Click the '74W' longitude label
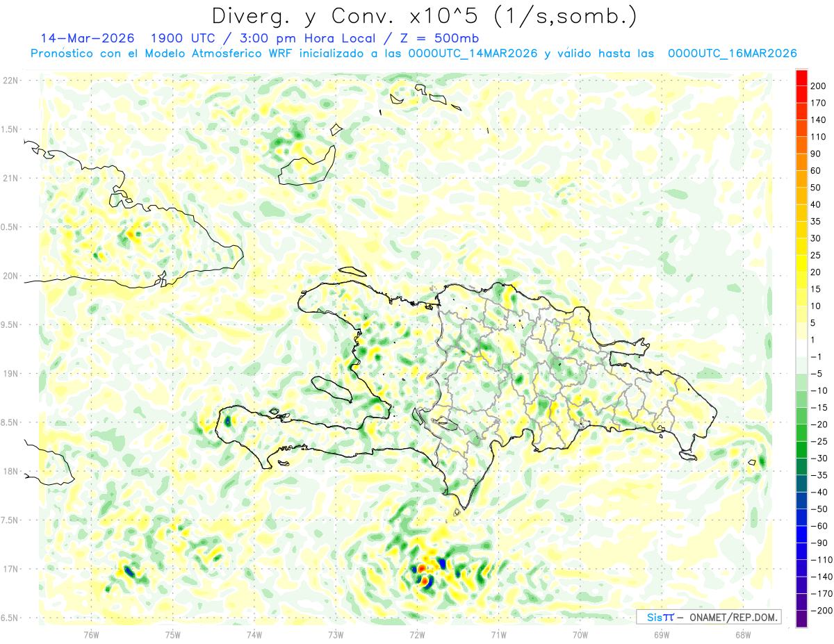 [254, 634]
